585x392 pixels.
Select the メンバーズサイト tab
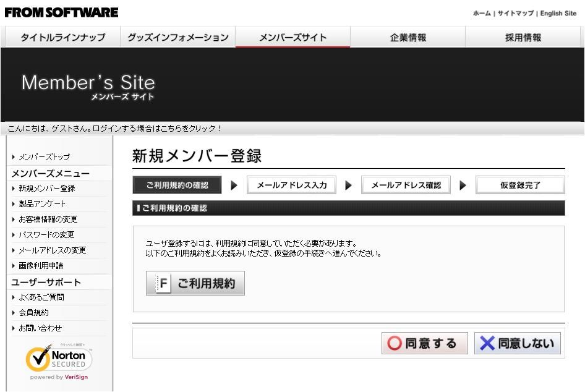coord(292,38)
